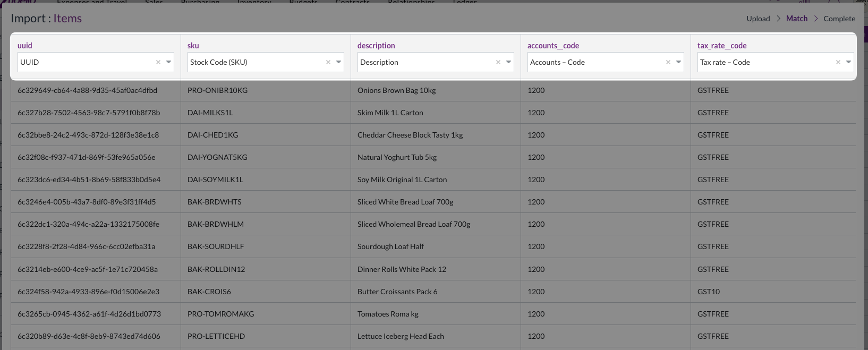Open the UUID dropdown arrow
The image size is (868, 350).
tap(169, 62)
